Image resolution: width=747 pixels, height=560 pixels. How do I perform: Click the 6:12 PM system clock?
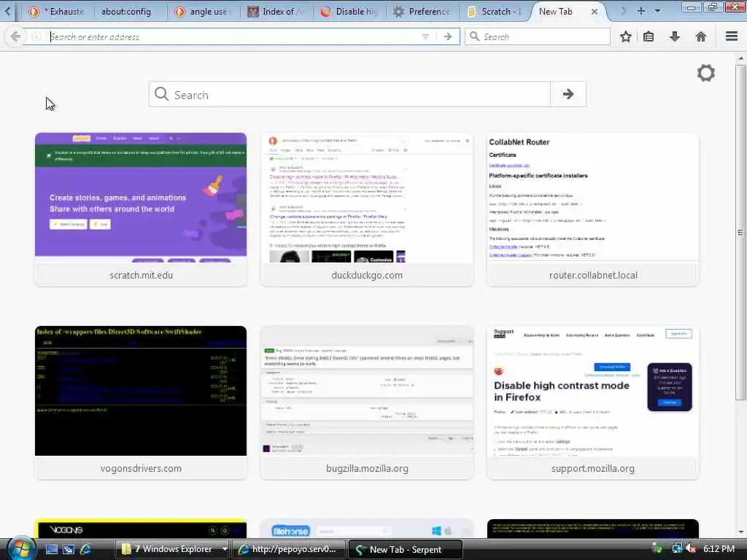(719, 548)
